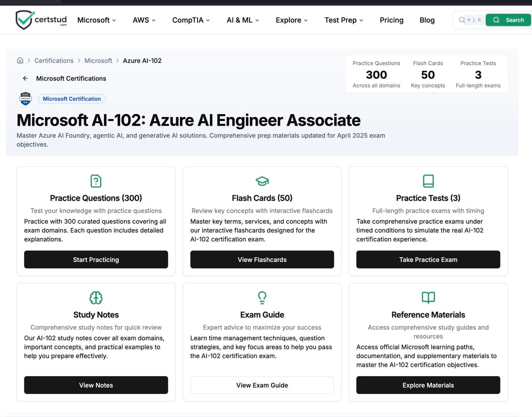
Task: Go to the Pricing page
Action: point(391,20)
